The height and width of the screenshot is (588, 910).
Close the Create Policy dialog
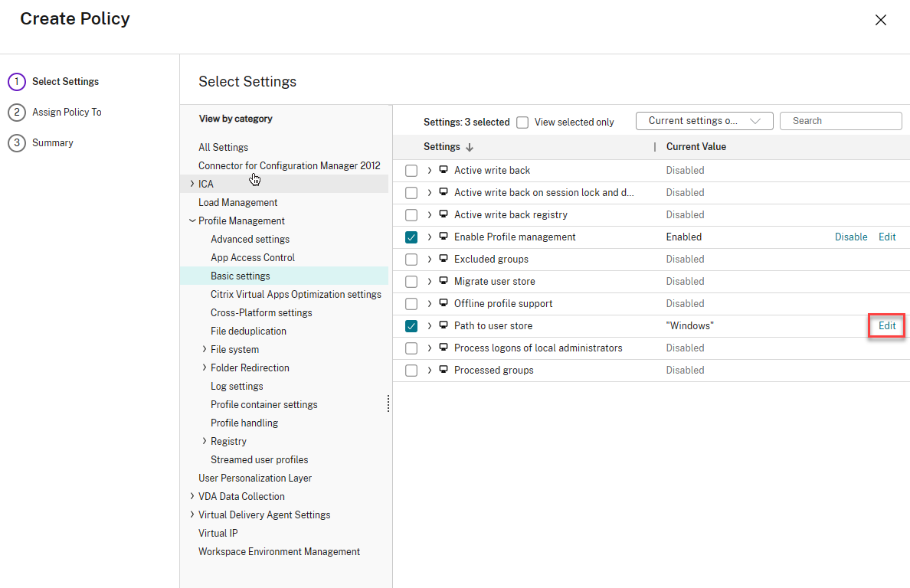[881, 21]
